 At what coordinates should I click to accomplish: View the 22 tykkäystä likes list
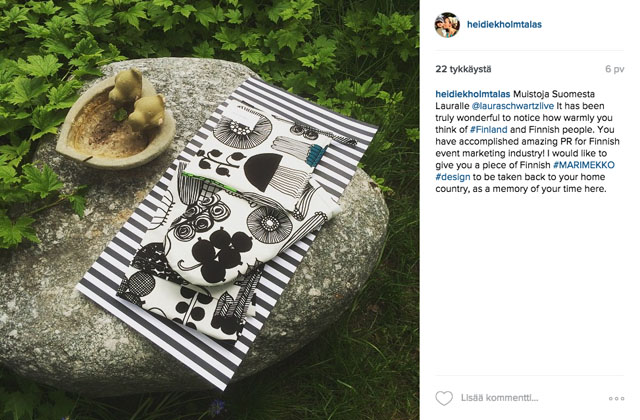(x=463, y=69)
